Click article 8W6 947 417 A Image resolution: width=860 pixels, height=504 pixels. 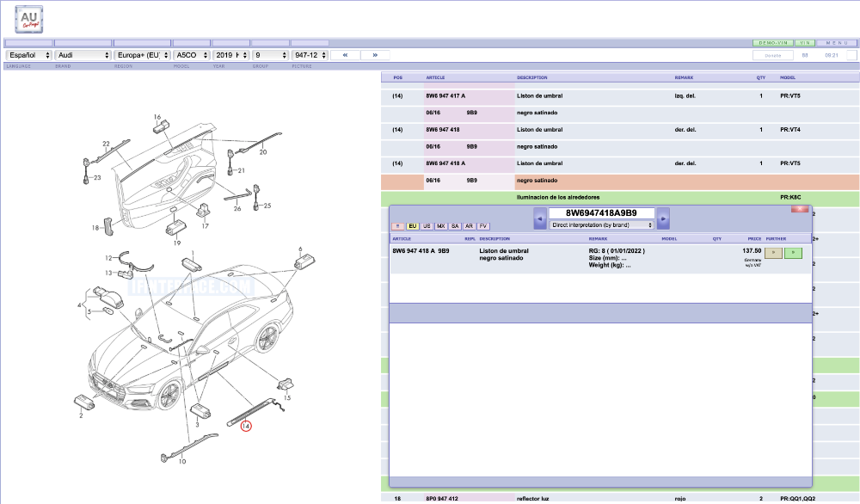tap(445, 96)
